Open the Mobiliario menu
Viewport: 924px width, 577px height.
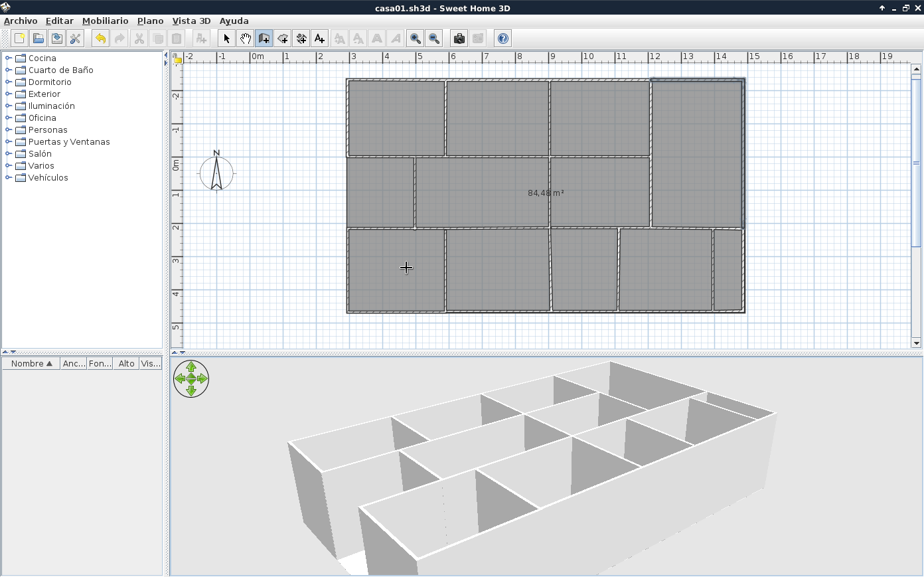(x=105, y=21)
